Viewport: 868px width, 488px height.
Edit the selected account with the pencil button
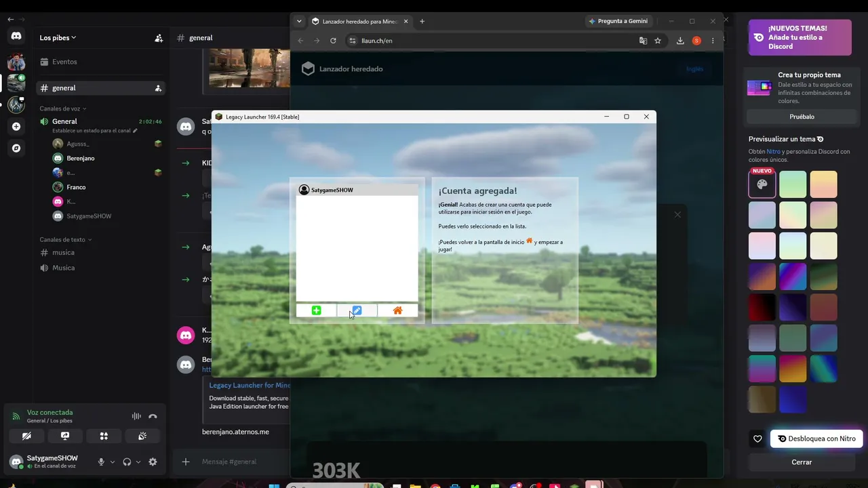point(357,310)
